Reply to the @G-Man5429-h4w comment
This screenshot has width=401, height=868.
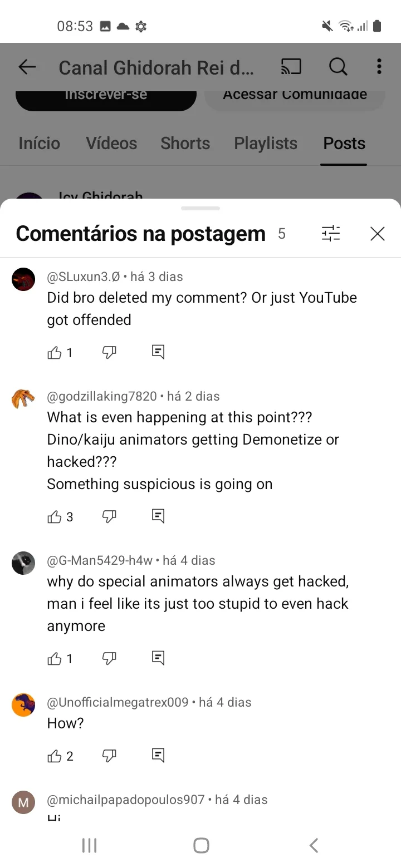[x=158, y=658]
